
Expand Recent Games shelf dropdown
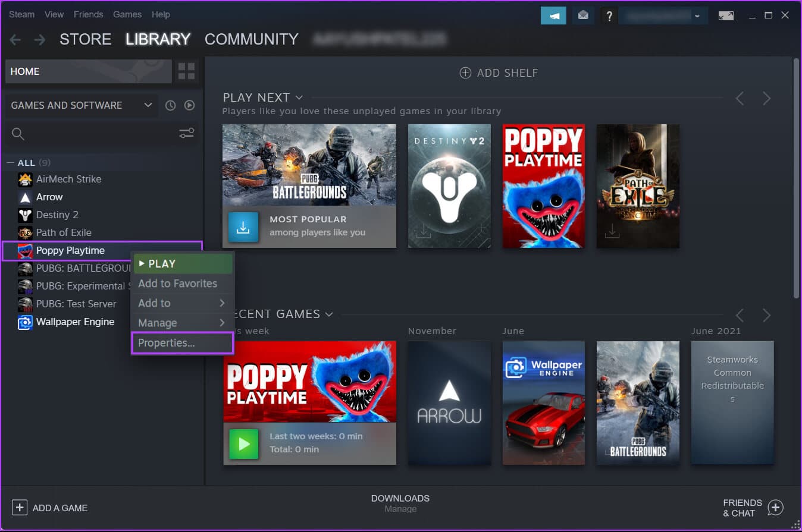pyautogui.click(x=329, y=314)
